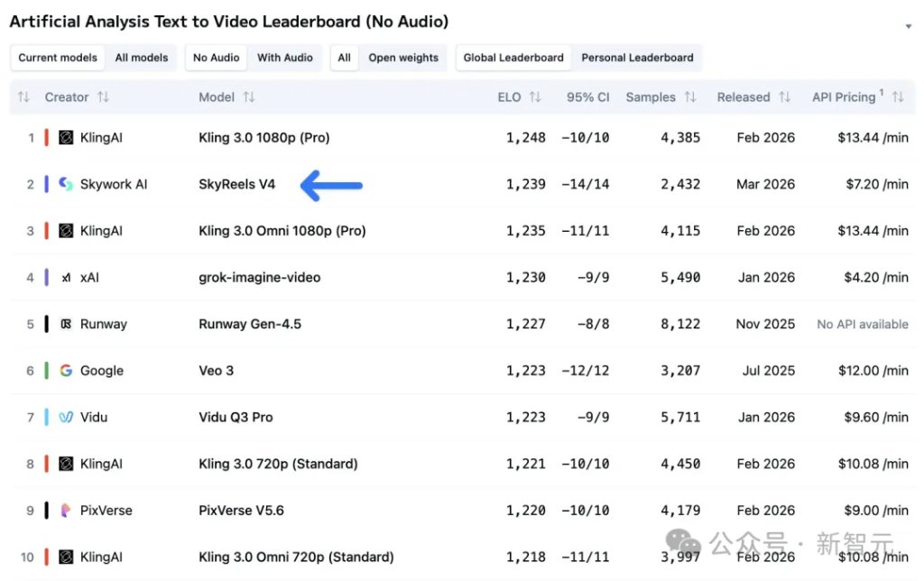Click the xAI logo icon
924x581 pixels.
(x=66, y=278)
